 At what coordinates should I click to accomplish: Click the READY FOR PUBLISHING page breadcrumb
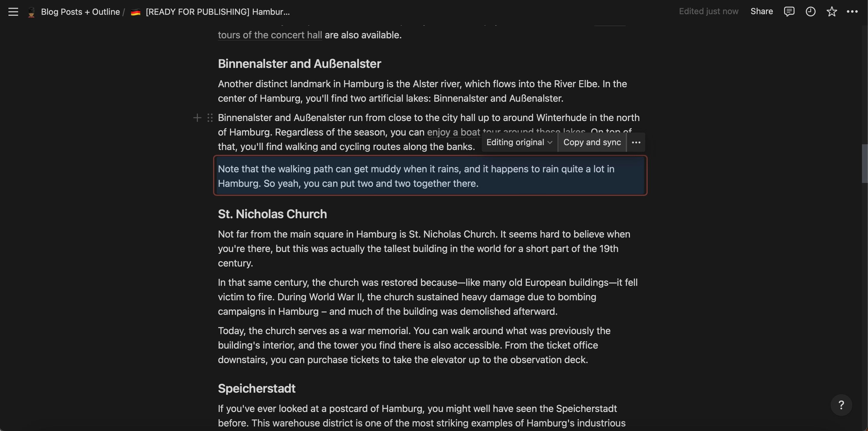(217, 12)
